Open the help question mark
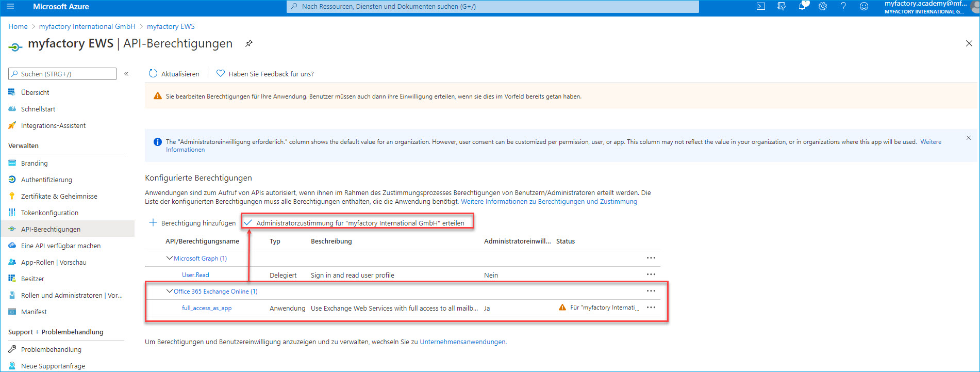This screenshot has width=980, height=372. pos(843,7)
